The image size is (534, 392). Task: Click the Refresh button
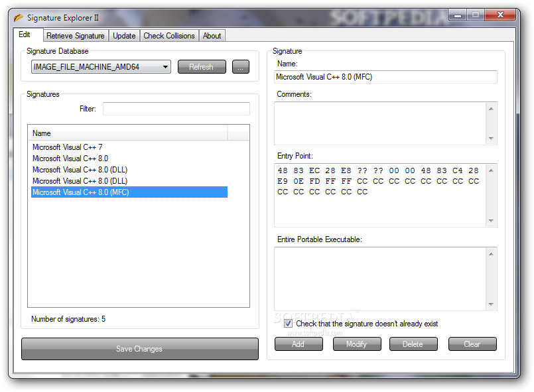pos(202,67)
